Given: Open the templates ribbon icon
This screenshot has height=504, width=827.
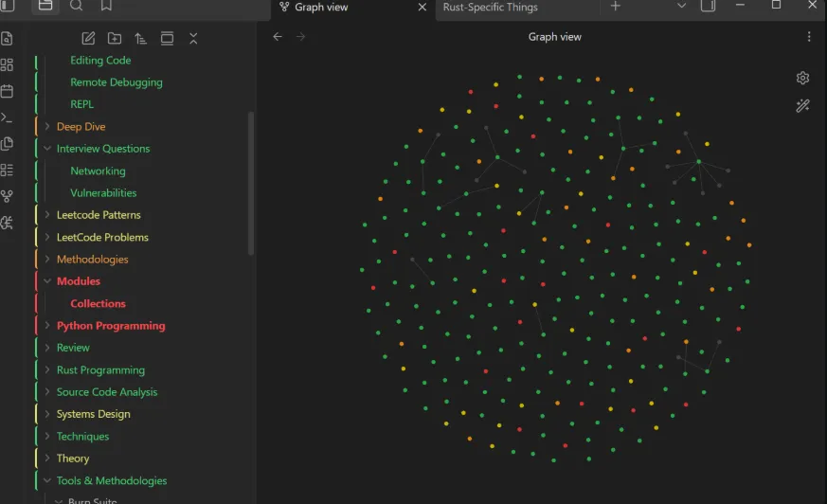Looking at the screenshot, I should (7, 143).
